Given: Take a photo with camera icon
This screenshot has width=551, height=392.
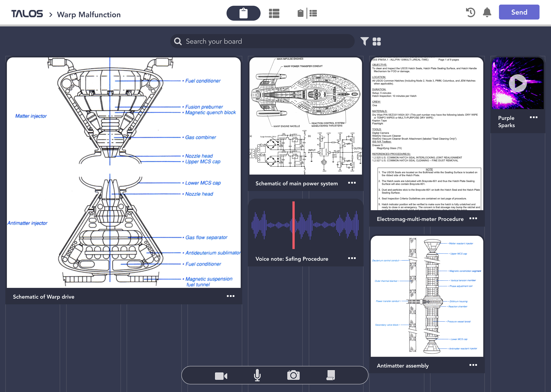Looking at the screenshot, I should [x=293, y=375].
